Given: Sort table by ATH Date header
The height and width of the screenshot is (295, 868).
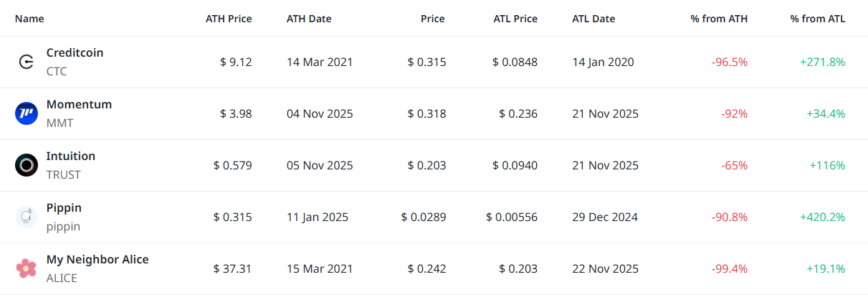Looking at the screenshot, I should 309,19.
